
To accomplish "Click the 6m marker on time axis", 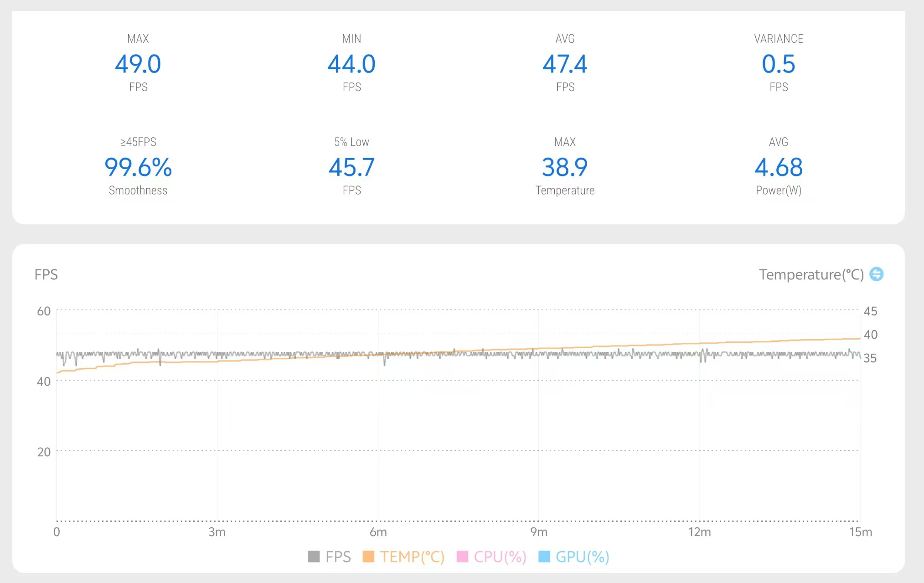I will 378,532.
